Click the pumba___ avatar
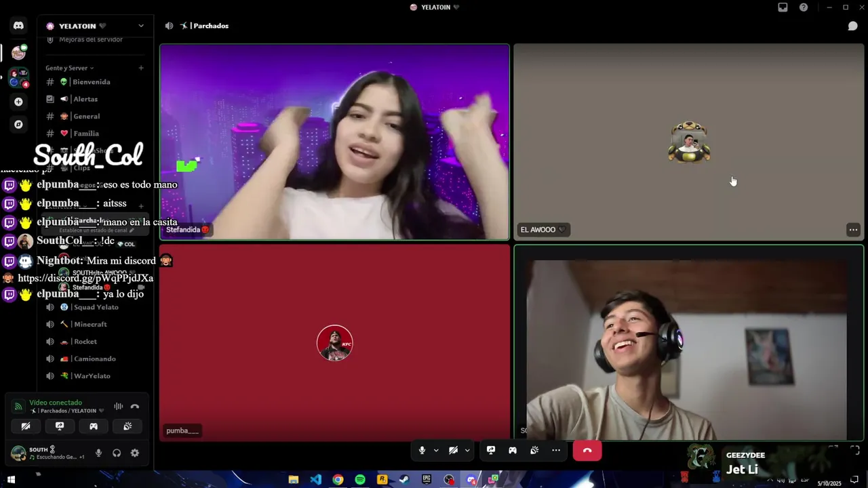This screenshot has width=868, height=488. 335,343
